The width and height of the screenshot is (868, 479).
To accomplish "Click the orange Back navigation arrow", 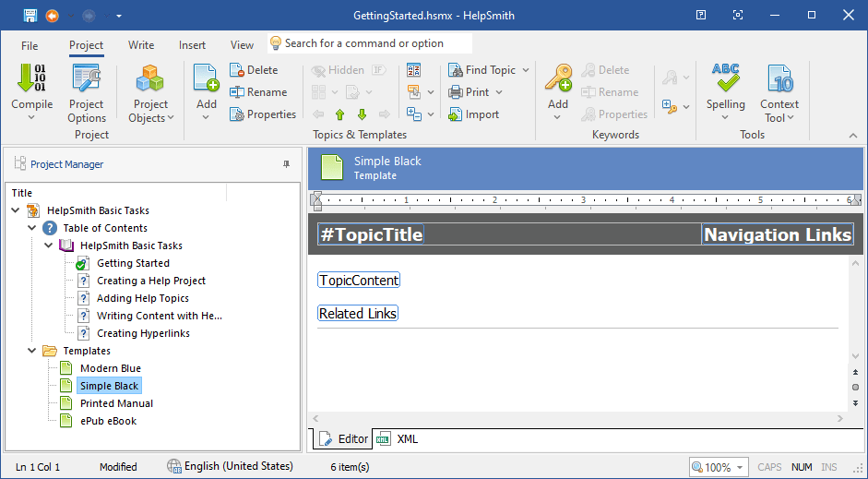I will pos(52,16).
